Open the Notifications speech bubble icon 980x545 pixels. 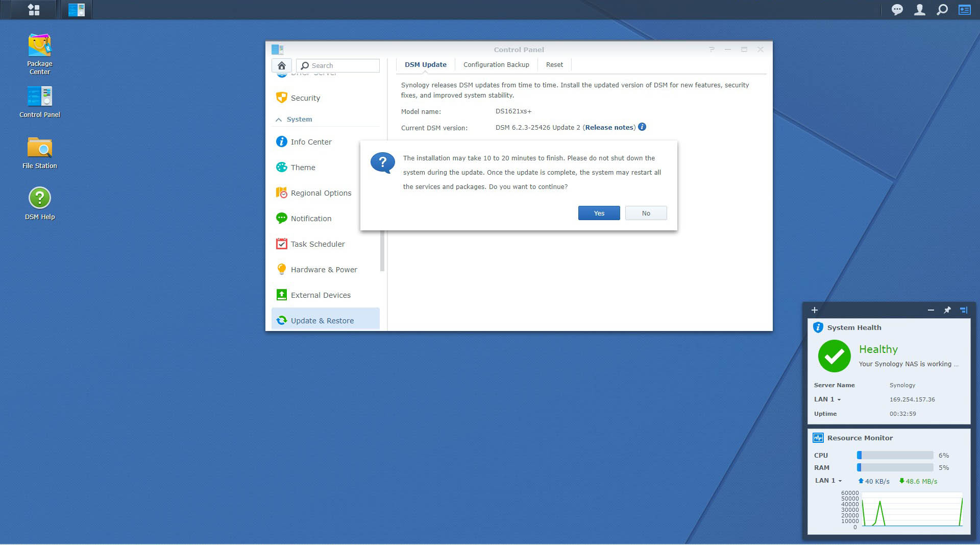(897, 10)
